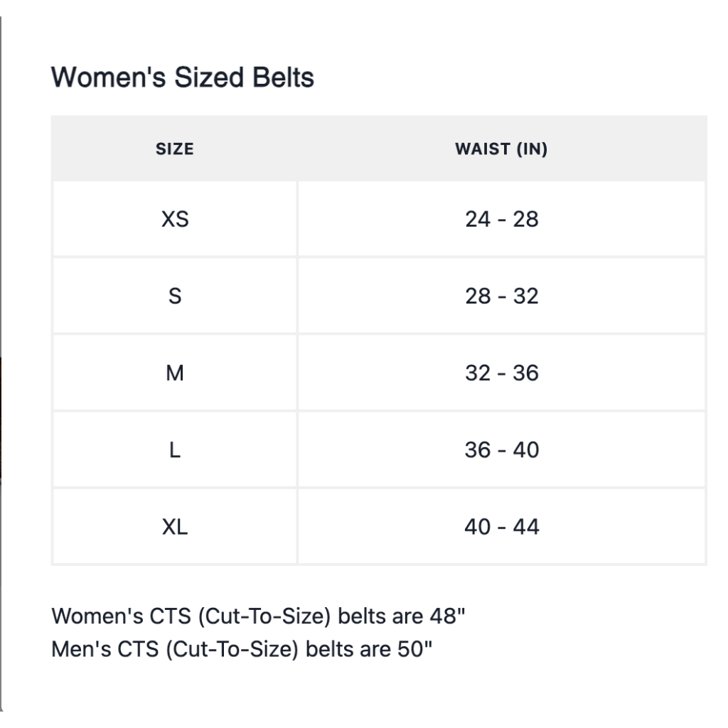Click the XL size cell

(174, 527)
